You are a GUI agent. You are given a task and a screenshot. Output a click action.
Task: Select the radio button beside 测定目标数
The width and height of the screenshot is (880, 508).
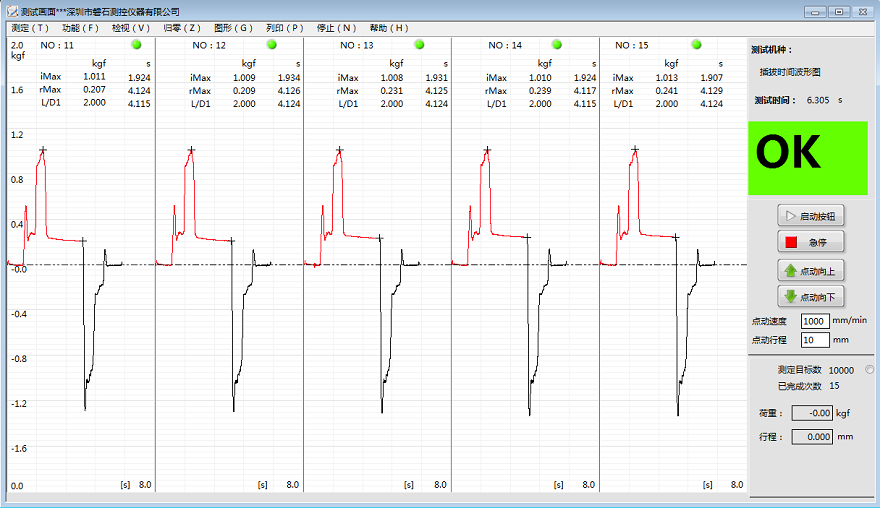[x=869, y=369]
